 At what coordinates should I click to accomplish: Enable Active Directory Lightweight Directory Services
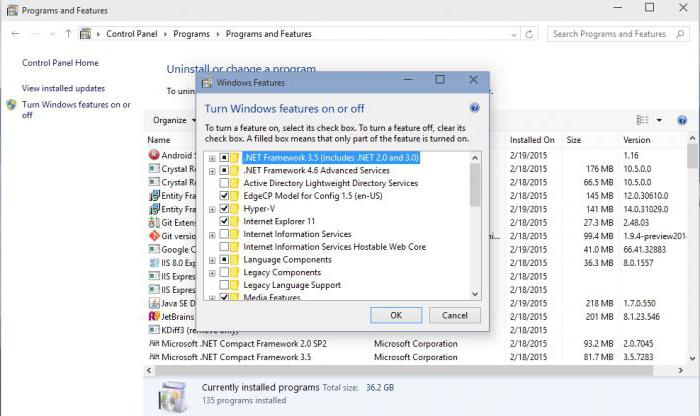click(224, 183)
